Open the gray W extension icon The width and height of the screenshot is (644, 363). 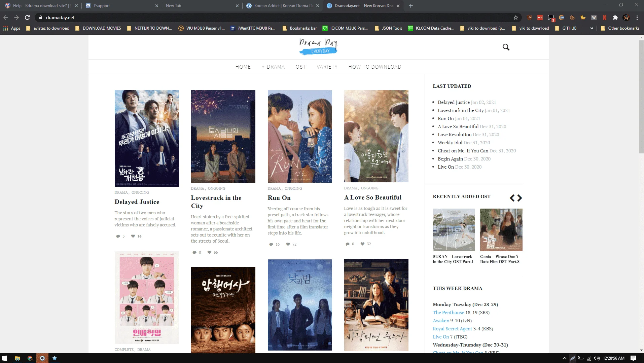(594, 17)
